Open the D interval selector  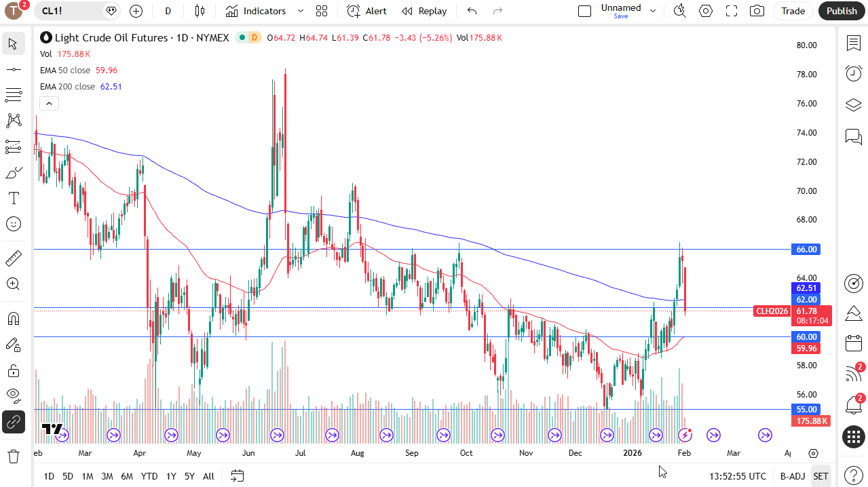pos(168,11)
